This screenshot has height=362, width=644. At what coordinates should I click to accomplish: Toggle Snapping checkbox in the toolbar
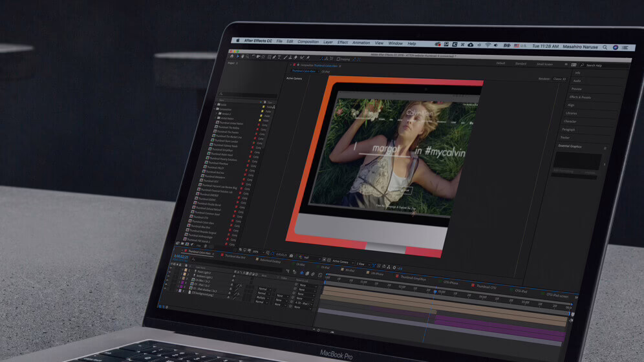(x=338, y=59)
